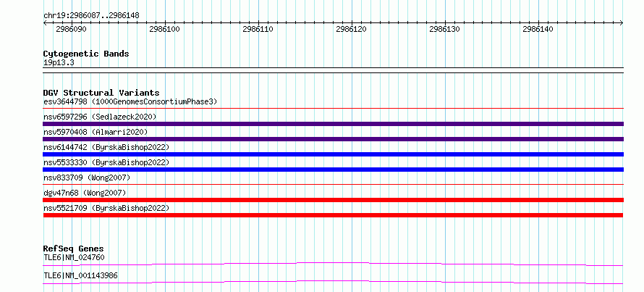This screenshot has width=644, height=292.
Task: Open variant esv3644798 (1000GenomesConsortiumPhase3) label
Action: click(130, 101)
